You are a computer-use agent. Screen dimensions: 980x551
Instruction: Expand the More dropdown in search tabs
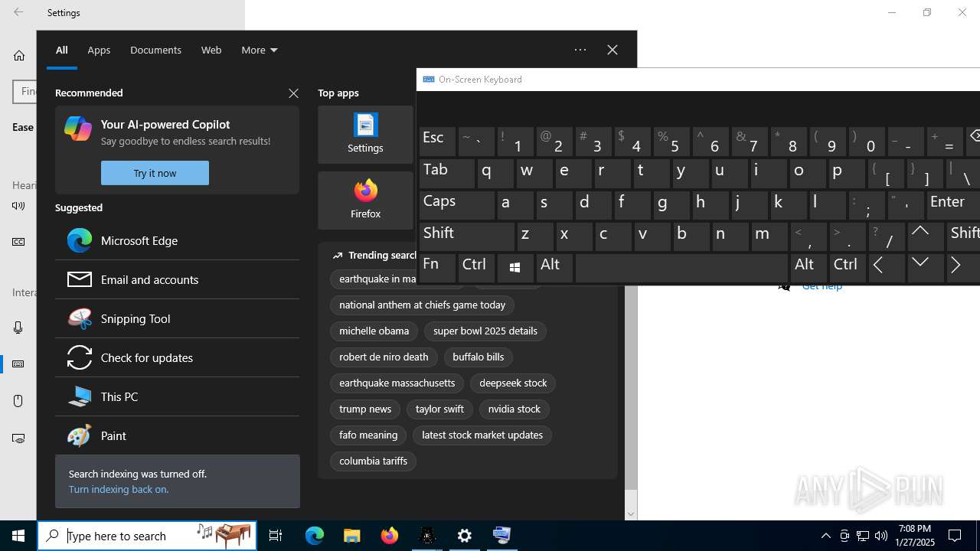[260, 50]
